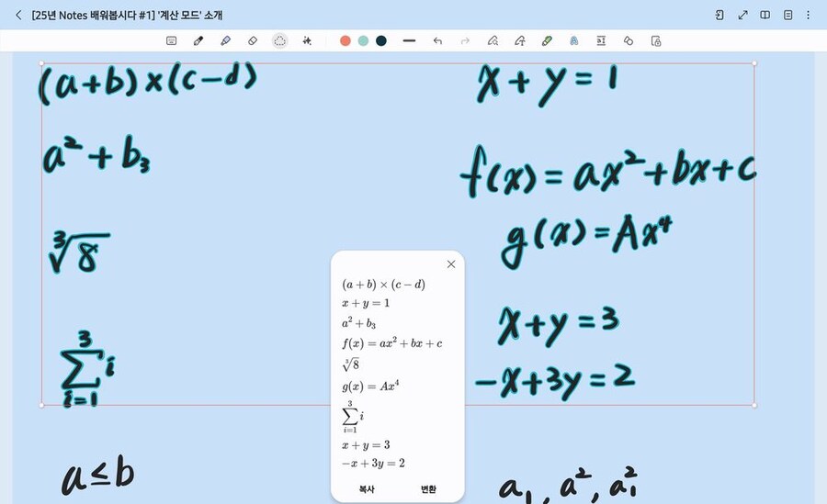Click the 변환 (convert) button

(428, 489)
